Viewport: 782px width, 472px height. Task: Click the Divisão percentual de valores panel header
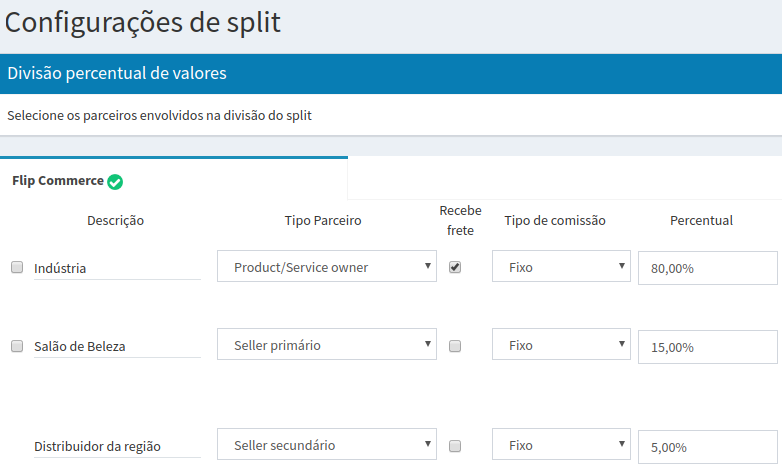click(x=390, y=74)
